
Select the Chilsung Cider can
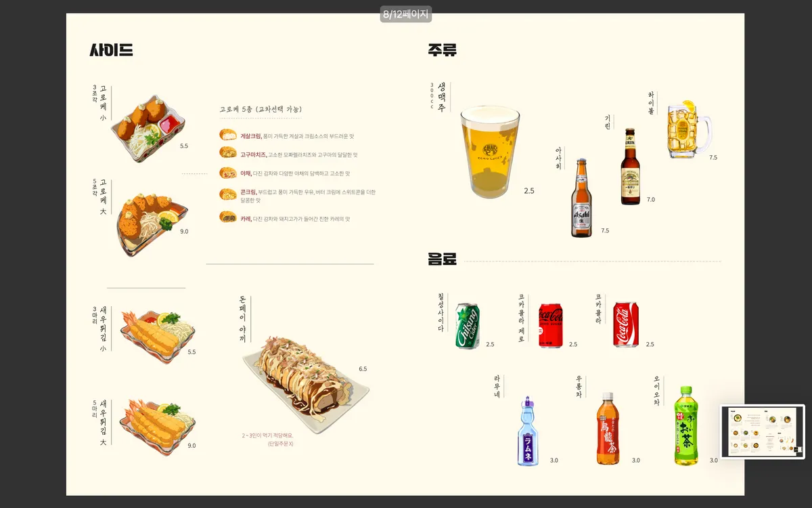tap(467, 326)
